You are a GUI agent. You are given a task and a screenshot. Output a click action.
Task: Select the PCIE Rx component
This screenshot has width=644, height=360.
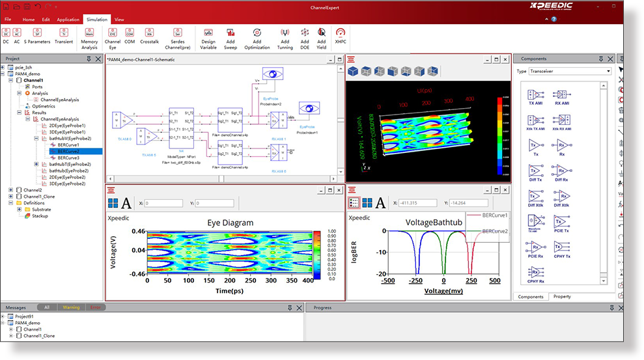(535, 249)
